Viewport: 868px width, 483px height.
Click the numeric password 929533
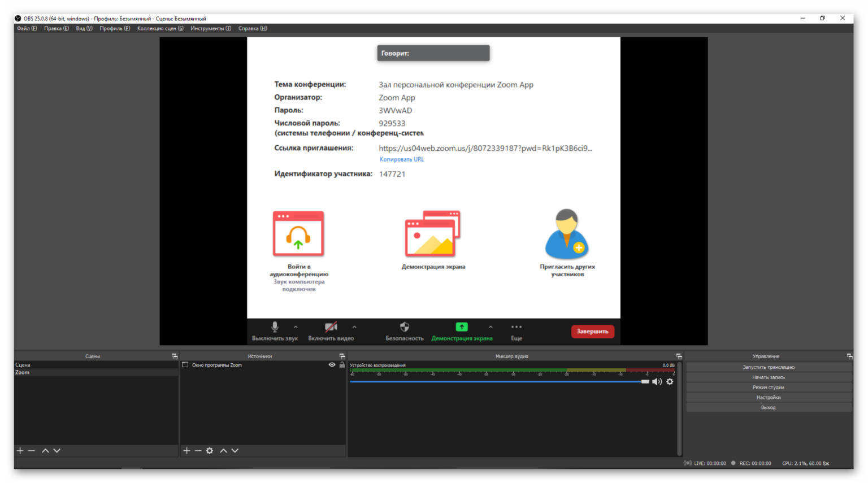point(392,123)
